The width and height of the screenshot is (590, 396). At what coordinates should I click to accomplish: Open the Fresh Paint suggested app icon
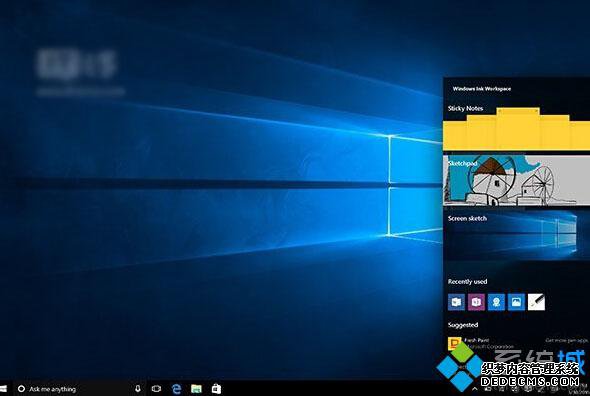point(455,343)
